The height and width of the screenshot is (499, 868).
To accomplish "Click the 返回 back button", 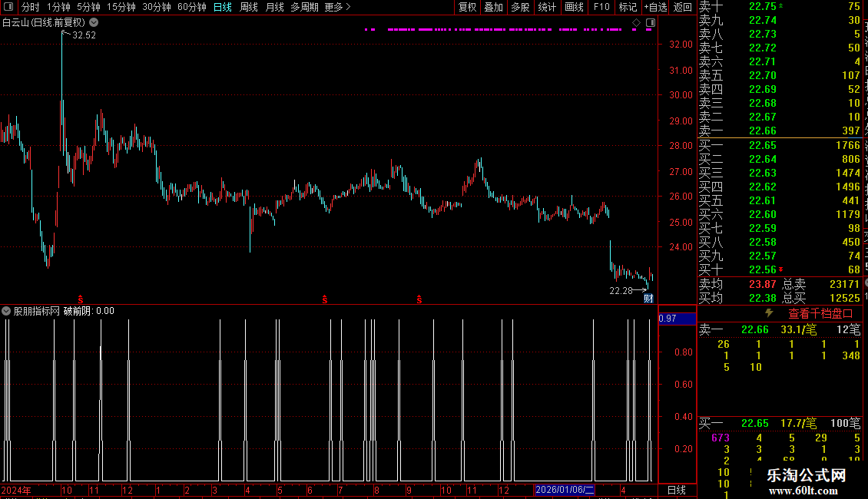I will click(683, 7).
